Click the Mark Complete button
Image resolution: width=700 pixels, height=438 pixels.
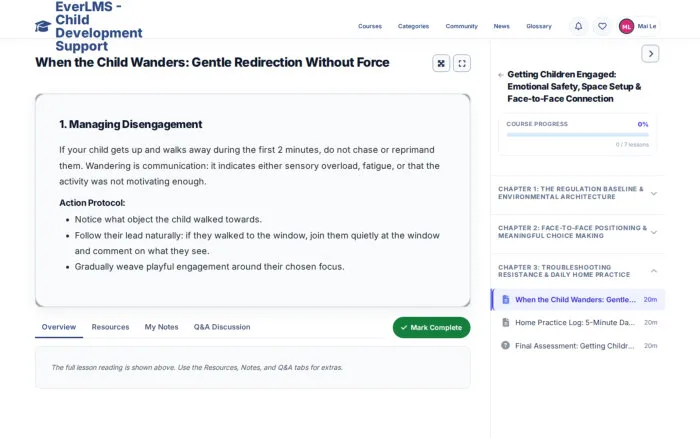431,328
